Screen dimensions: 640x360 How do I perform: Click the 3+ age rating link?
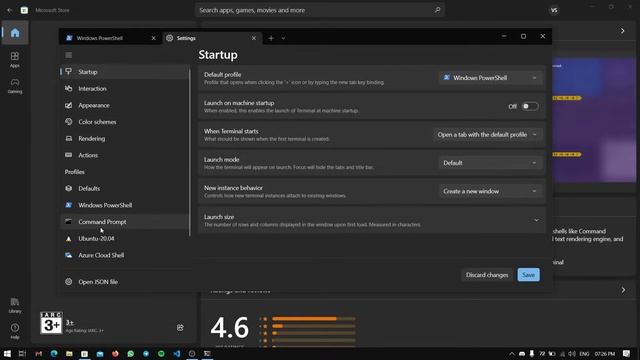click(x=70, y=322)
